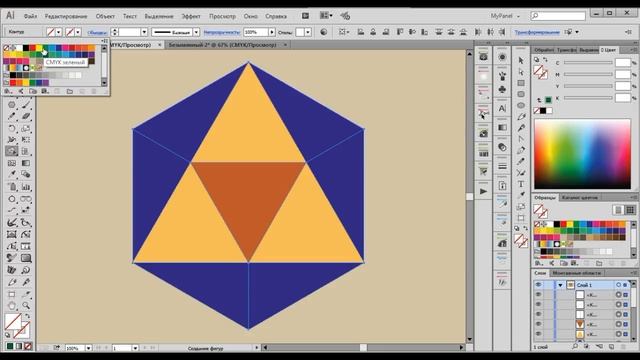Switch Swatches panel to list view
This screenshot has width=640, height=360.
618,210
